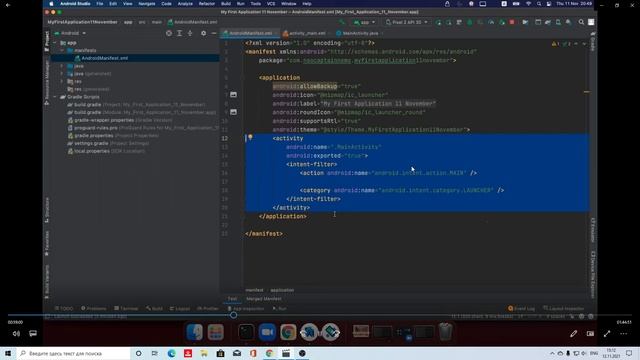This screenshot has width=640, height=360.
Task: Collapse the app folder in project tree
Action: click(x=56, y=42)
